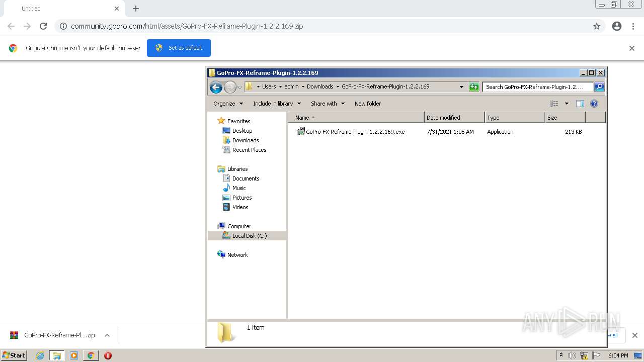Refresh the Explorer folder view
This screenshot has width=644, height=362.
[x=473, y=87]
